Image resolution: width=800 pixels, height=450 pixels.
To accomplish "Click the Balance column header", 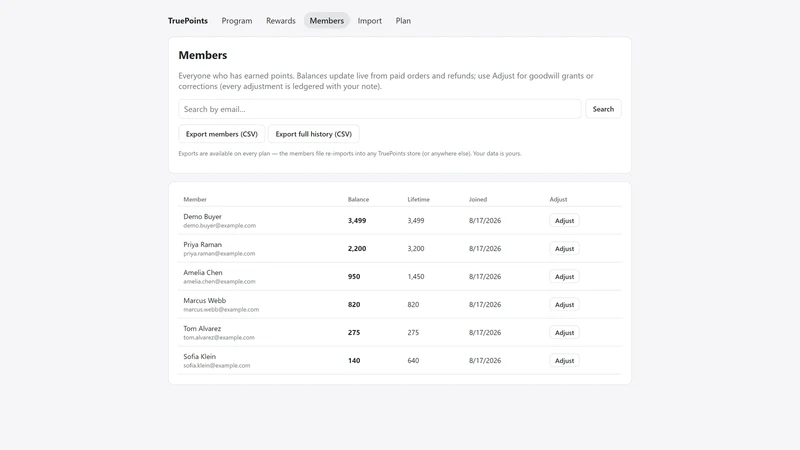I will coord(358,199).
